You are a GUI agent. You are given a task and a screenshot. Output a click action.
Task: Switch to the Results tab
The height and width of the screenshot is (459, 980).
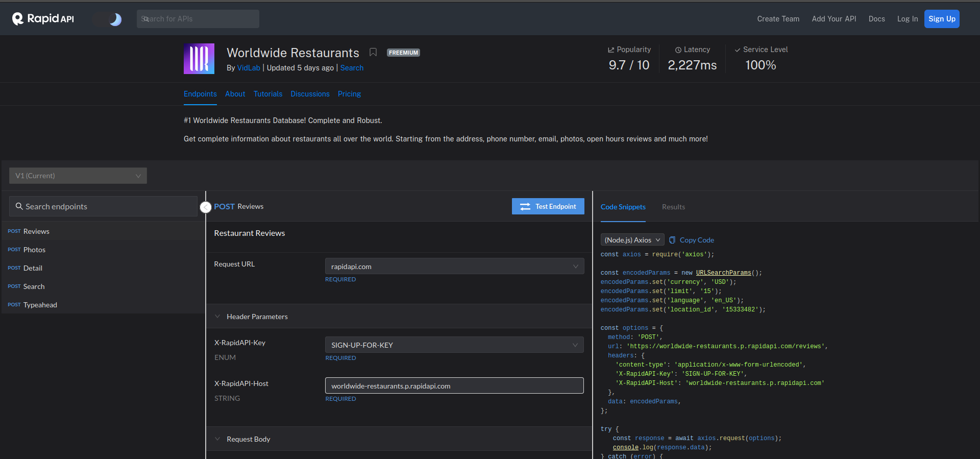(x=673, y=207)
